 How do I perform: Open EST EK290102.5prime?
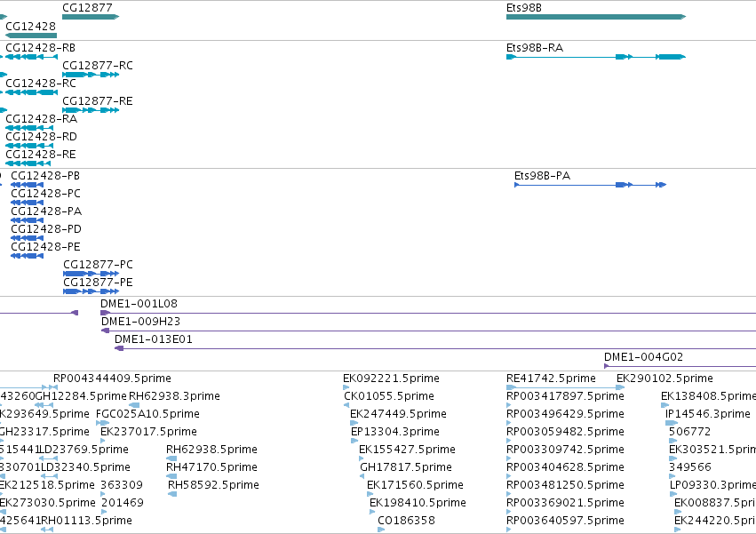pyautogui.click(x=664, y=379)
